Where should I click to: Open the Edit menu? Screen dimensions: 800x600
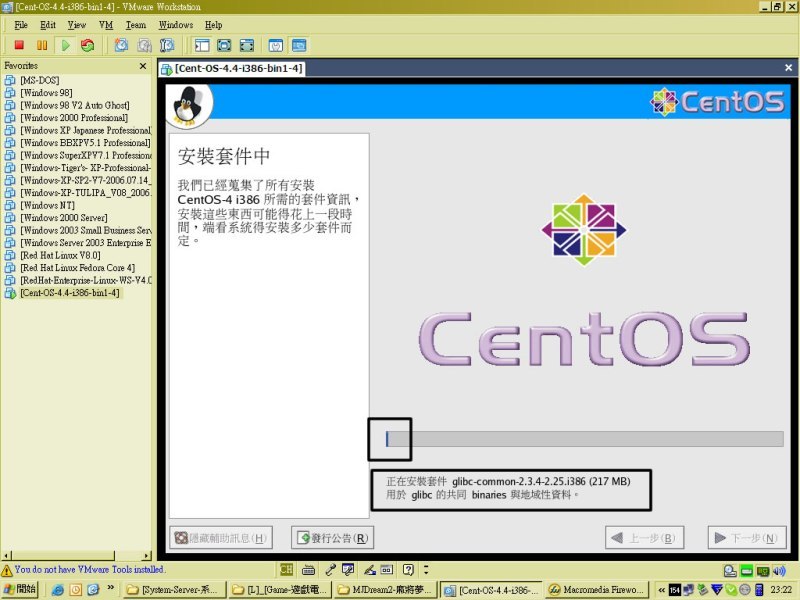click(48, 25)
